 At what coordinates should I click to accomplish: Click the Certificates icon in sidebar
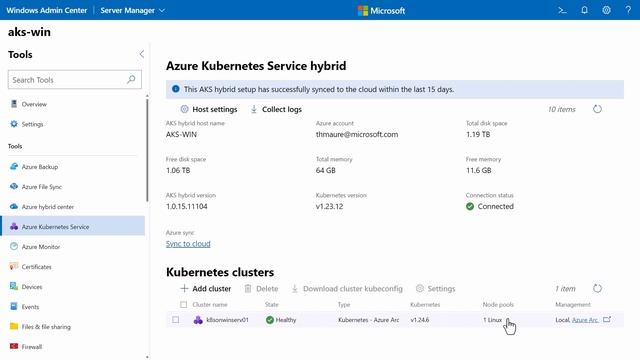pos(14,266)
